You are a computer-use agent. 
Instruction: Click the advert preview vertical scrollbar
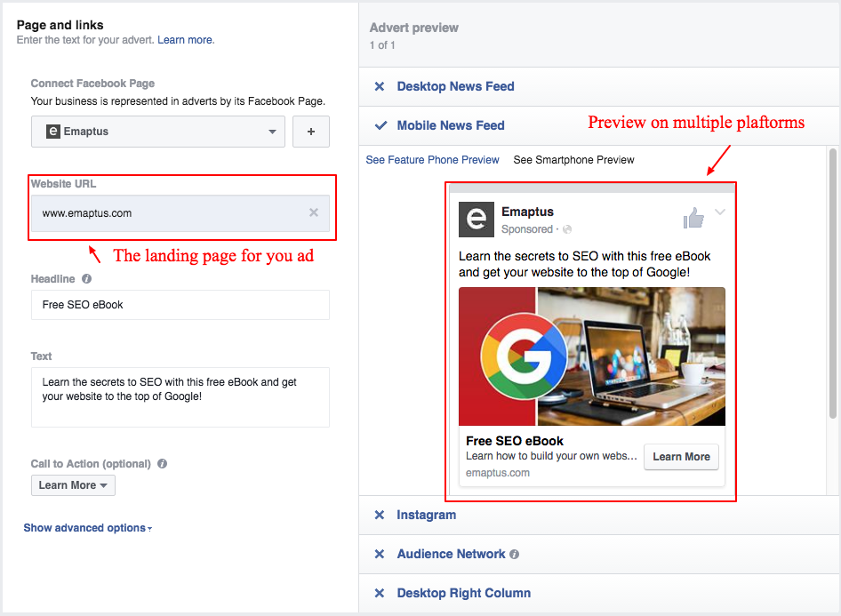pyautogui.click(x=832, y=284)
